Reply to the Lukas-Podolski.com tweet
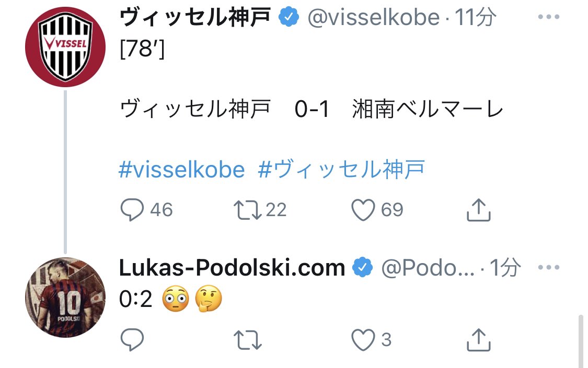The width and height of the screenshot is (588, 368). point(132,339)
